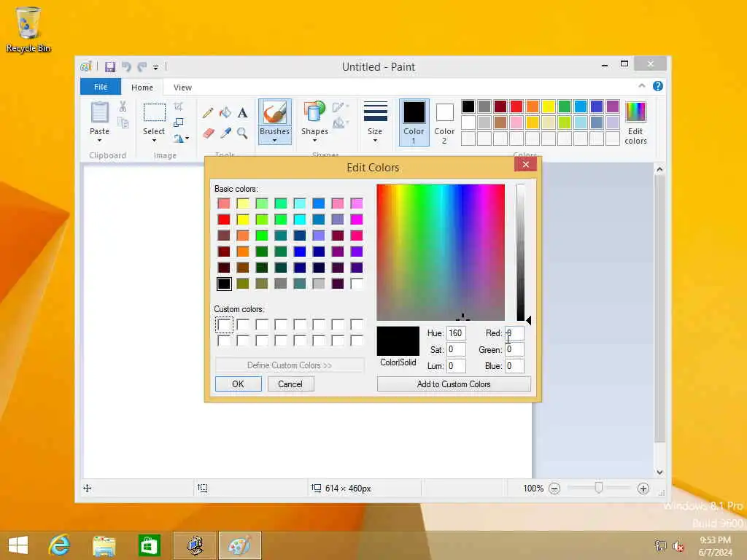Expand the Paste dropdown arrow
This screenshot has height=560, width=747.
coord(99,141)
